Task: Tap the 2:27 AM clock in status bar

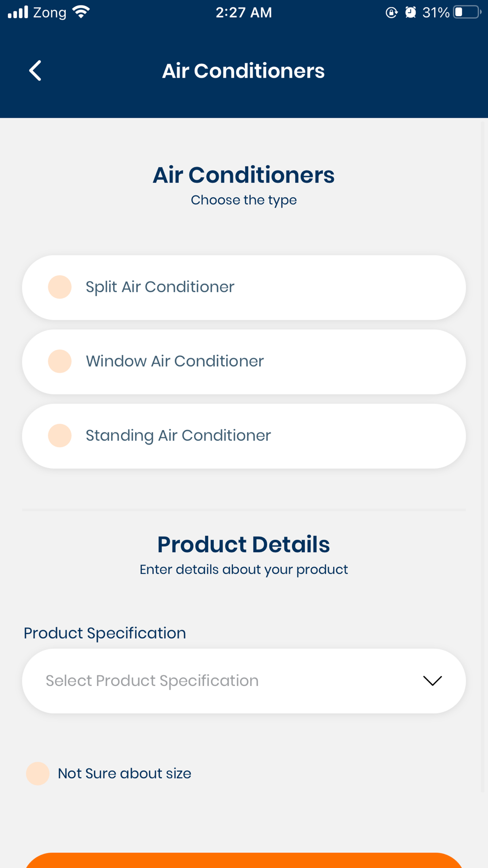Action: (x=244, y=12)
